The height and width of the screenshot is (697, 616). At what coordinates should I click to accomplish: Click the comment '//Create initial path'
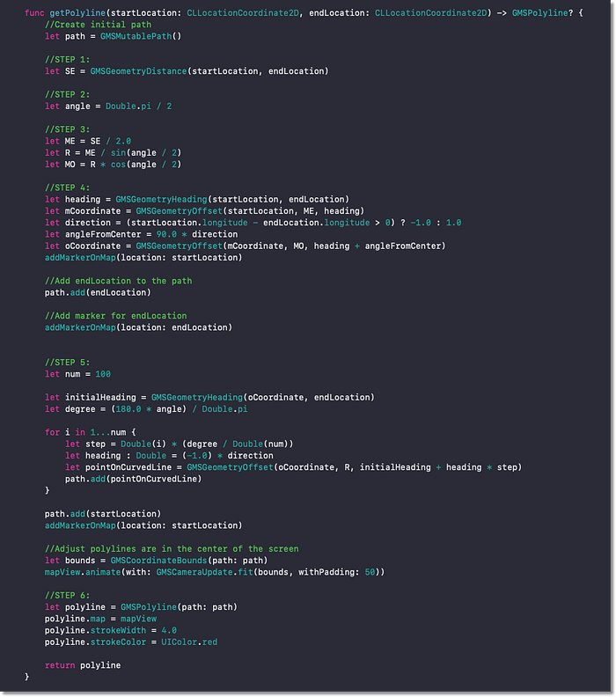[98, 25]
